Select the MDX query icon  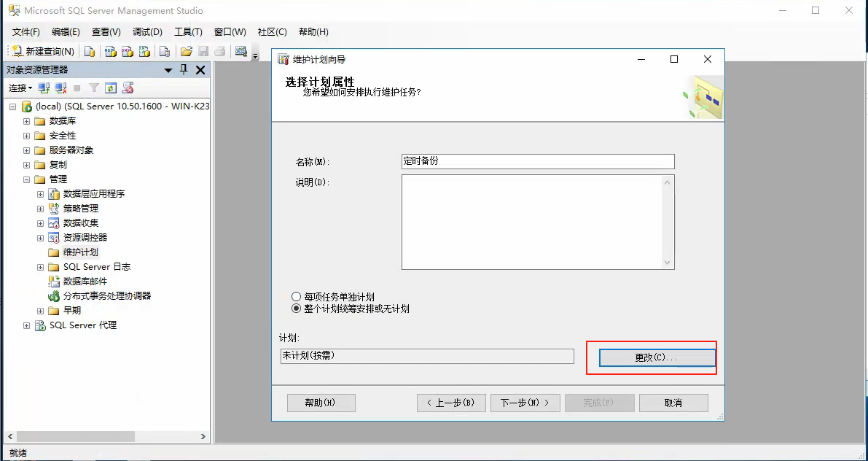point(110,52)
